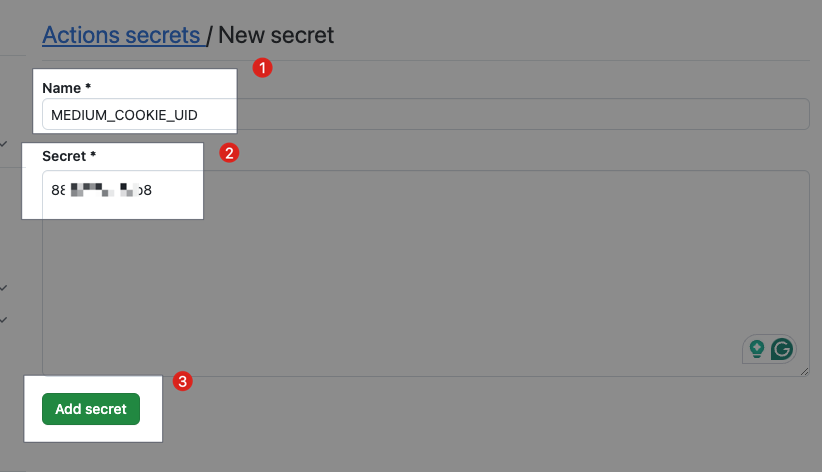The width and height of the screenshot is (822, 472).
Task: Click the partially masked secret value
Action: click(101, 189)
